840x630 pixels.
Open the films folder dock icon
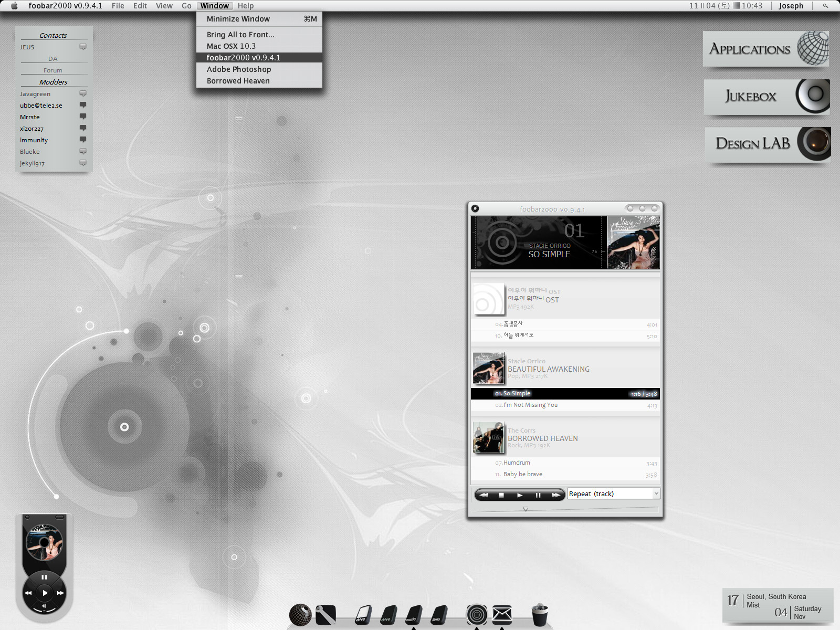pyautogui.click(x=438, y=615)
